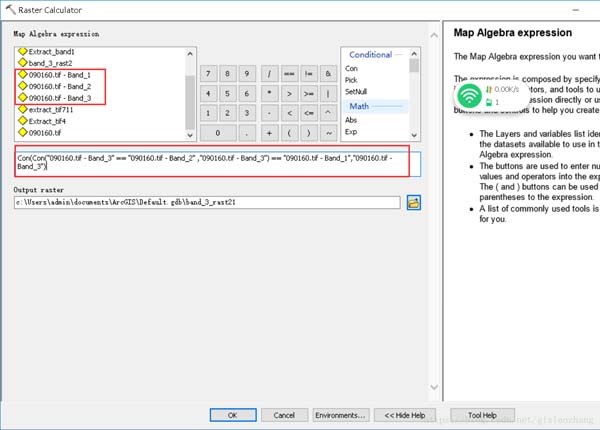Insert a closing parenthesis
This screenshot has width=600, height=430.
click(309, 133)
